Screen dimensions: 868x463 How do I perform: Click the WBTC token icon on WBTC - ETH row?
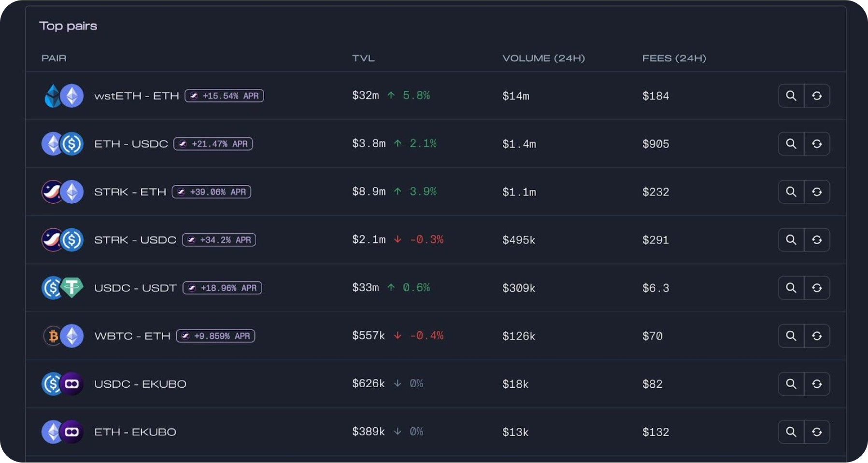click(52, 336)
